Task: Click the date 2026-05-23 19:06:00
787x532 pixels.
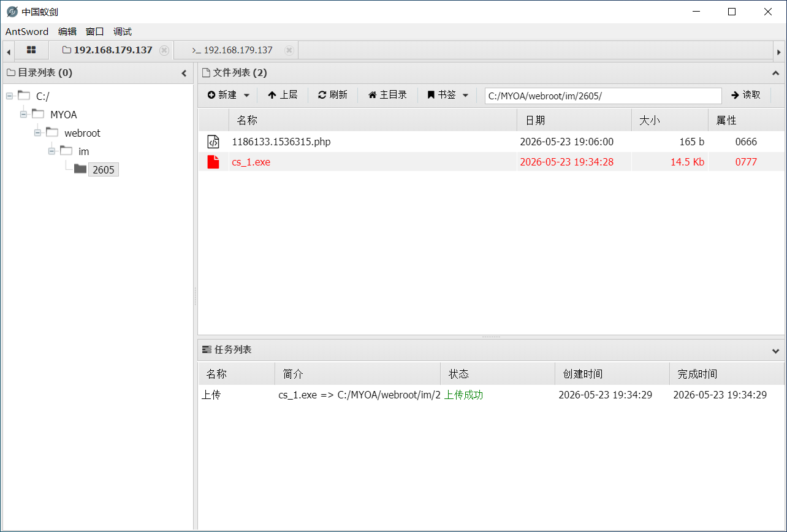Action: pyautogui.click(x=567, y=142)
